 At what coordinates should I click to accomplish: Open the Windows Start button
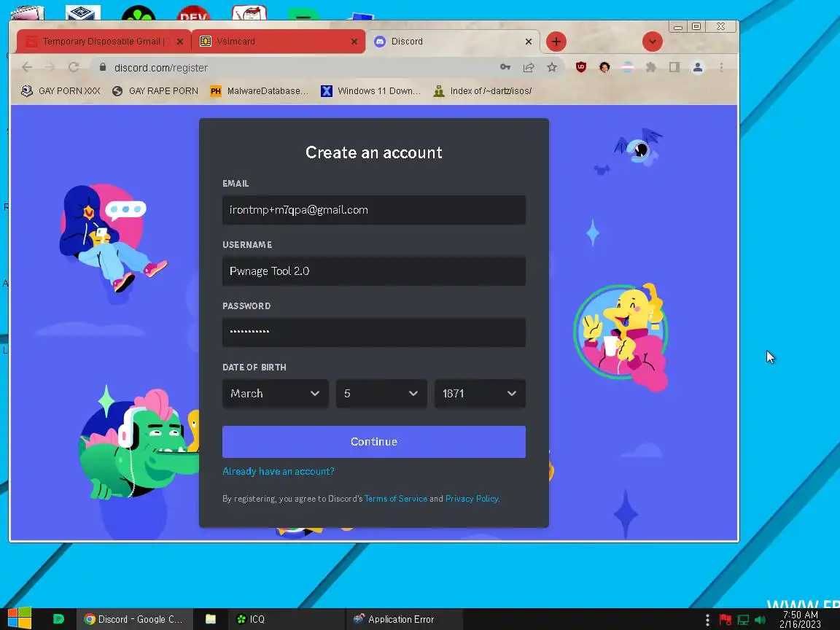click(20, 619)
